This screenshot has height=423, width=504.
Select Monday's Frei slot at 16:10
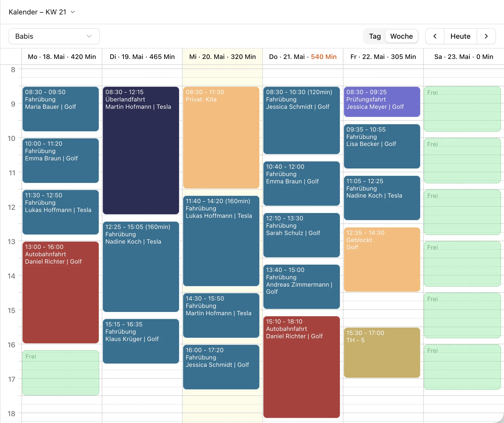click(x=61, y=373)
